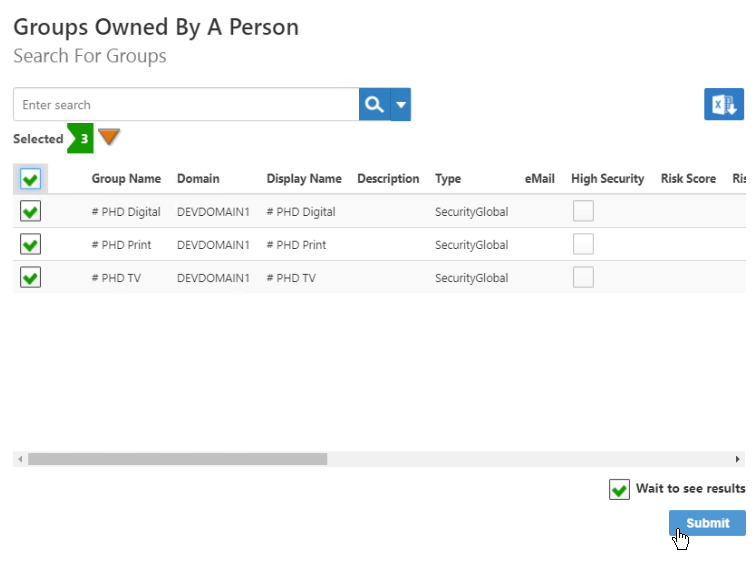Screen dimensions: 755x568
Task: Sort by the Display Name column header
Action: coord(304,179)
